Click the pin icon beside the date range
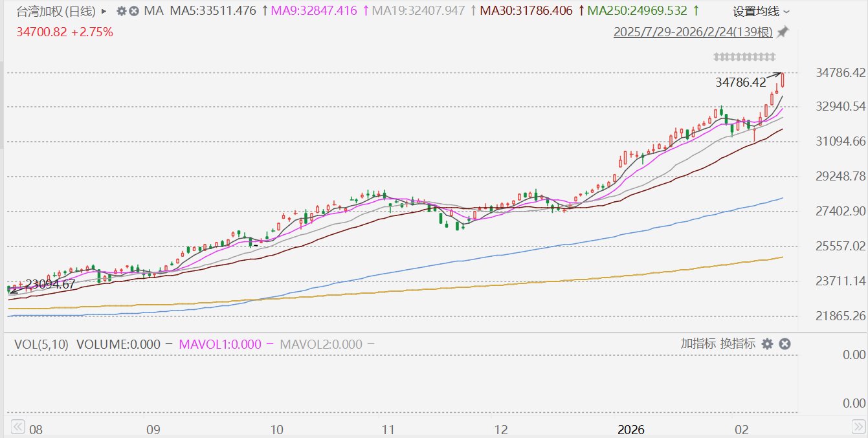This screenshot has width=868, height=438. point(783,32)
